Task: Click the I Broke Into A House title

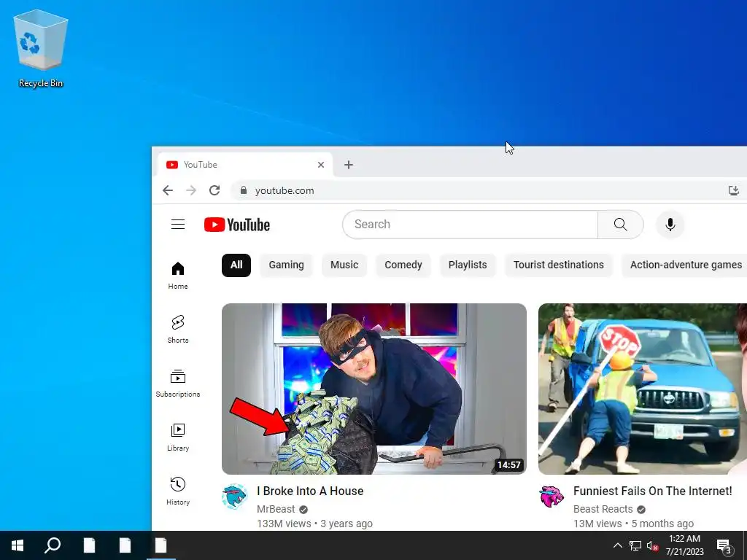Action: tap(310, 491)
